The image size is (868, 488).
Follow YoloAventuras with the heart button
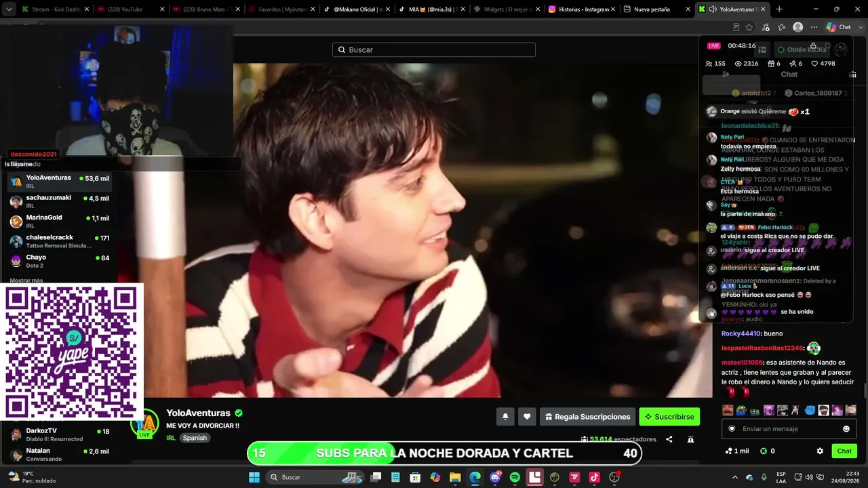pyautogui.click(x=527, y=417)
